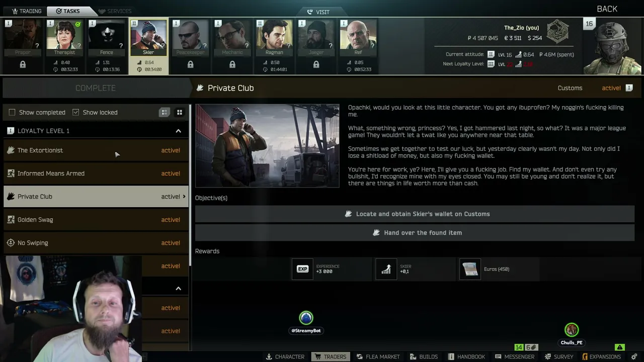Open the Flea Market
644x362 pixels.
378,356
